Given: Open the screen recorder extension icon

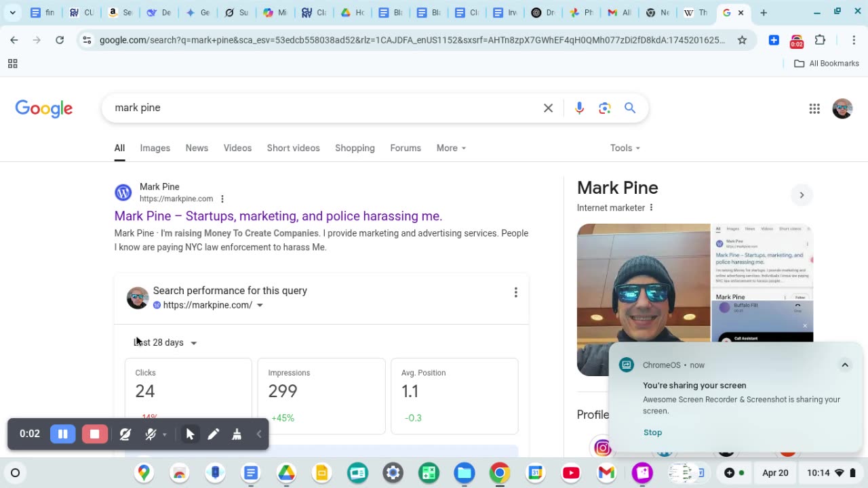Looking at the screenshot, I should pyautogui.click(x=797, y=41).
